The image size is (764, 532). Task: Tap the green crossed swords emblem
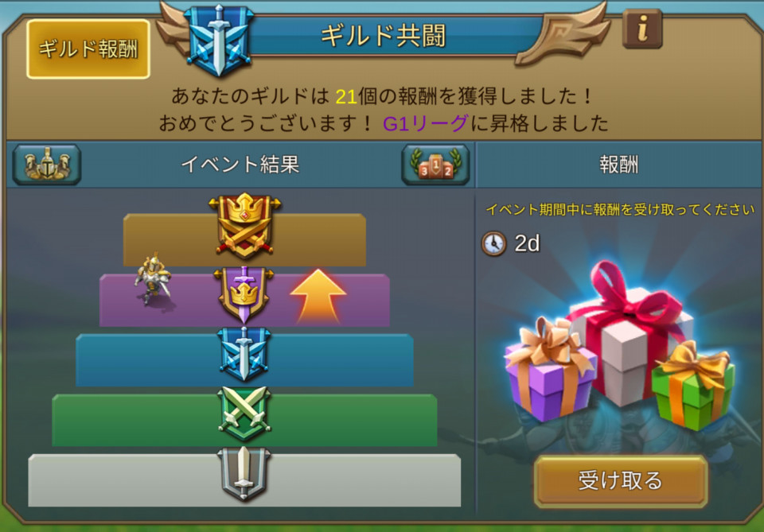pyautogui.click(x=244, y=414)
